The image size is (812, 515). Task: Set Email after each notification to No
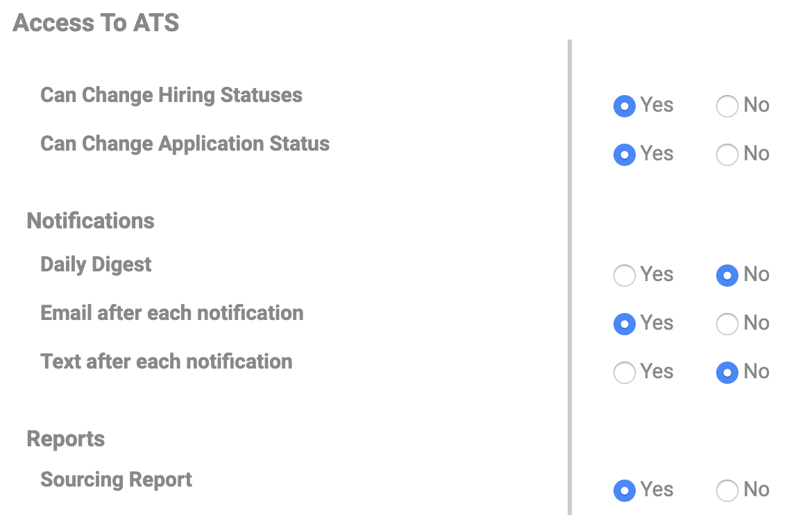[727, 324]
